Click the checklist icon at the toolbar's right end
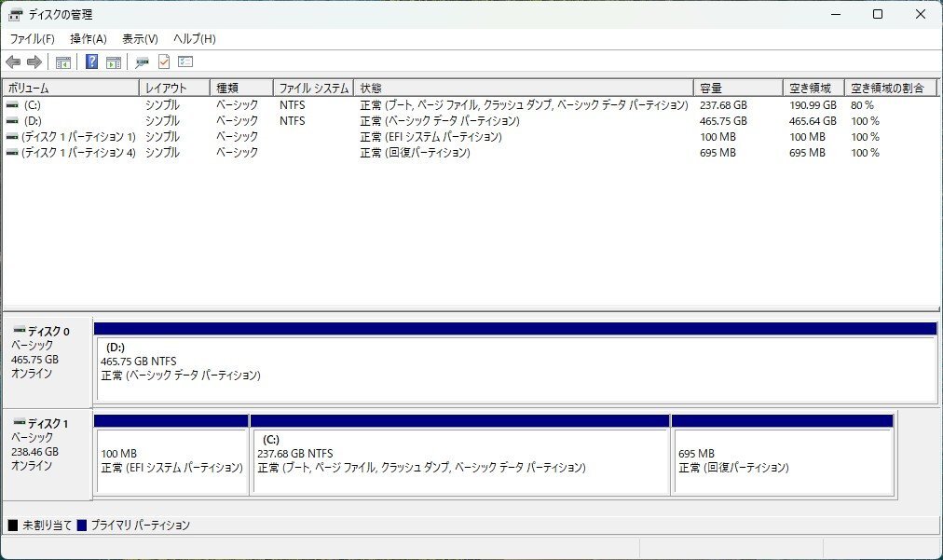This screenshot has width=943, height=560. tap(184, 61)
